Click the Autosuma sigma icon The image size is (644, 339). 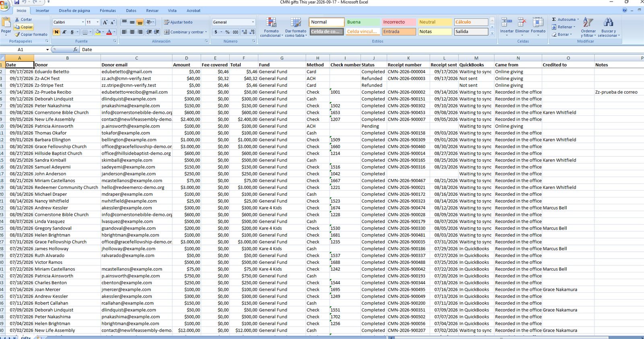[554, 19]
